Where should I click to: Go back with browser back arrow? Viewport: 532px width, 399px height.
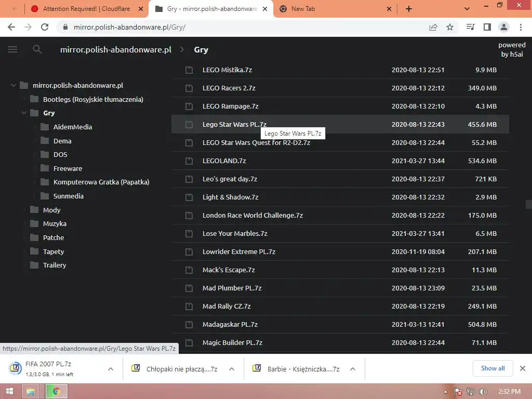click(x=11, y=27)
